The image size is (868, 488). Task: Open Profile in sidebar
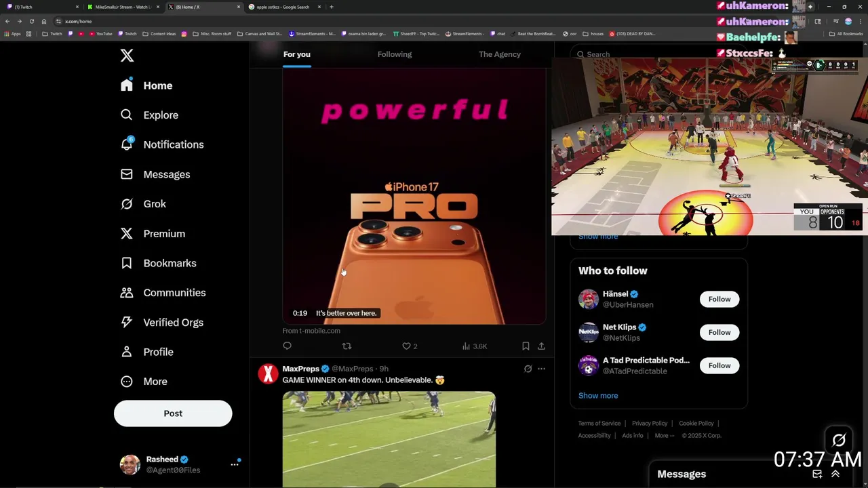click(146, 352)
